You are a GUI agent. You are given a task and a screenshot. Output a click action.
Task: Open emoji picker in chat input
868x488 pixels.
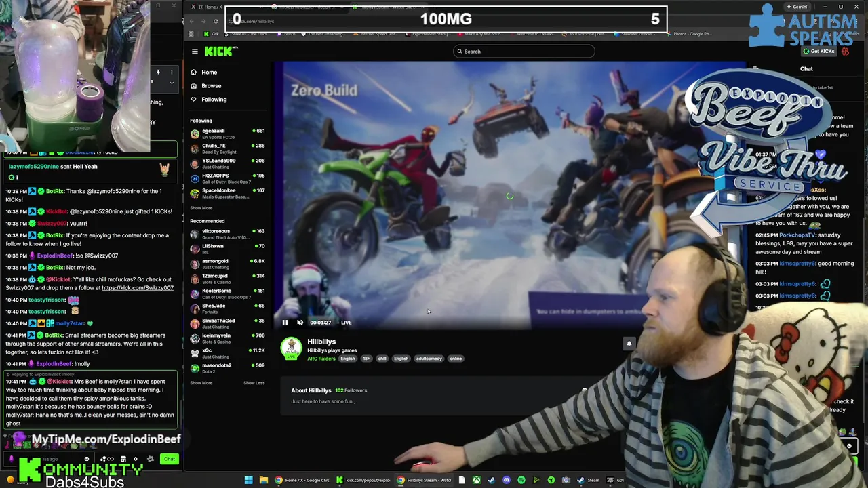(x=87, y=459)
